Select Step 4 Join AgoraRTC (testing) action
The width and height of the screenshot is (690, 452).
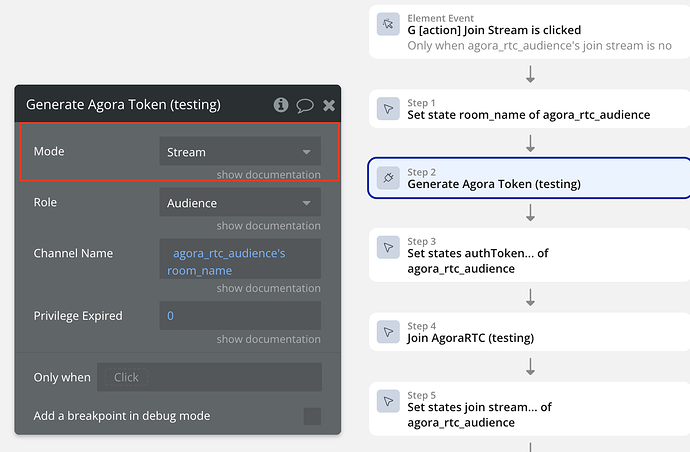click(529, 332)
